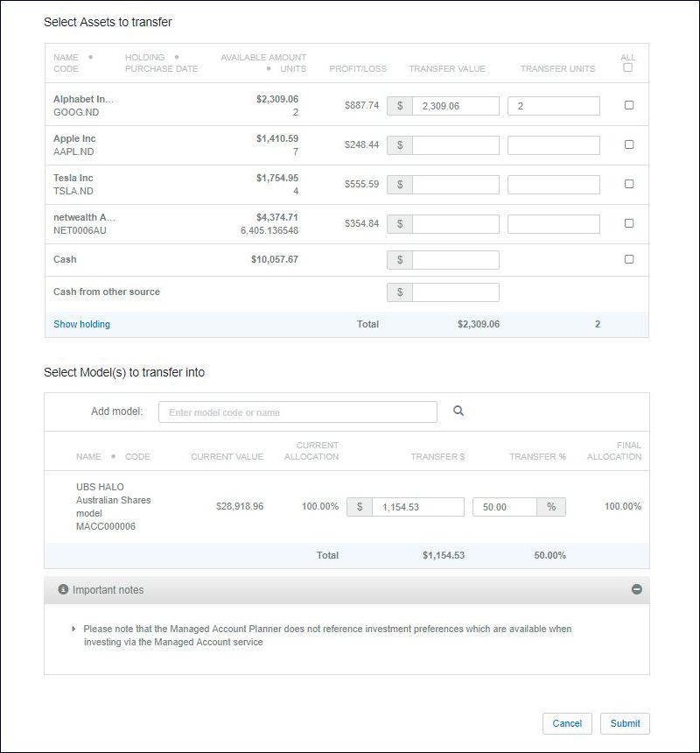Image resolution: width=700 pixels, height=753 pixels.
Task: Select the Tesla Inc row checkbox
Action: (x=628, y=184)
